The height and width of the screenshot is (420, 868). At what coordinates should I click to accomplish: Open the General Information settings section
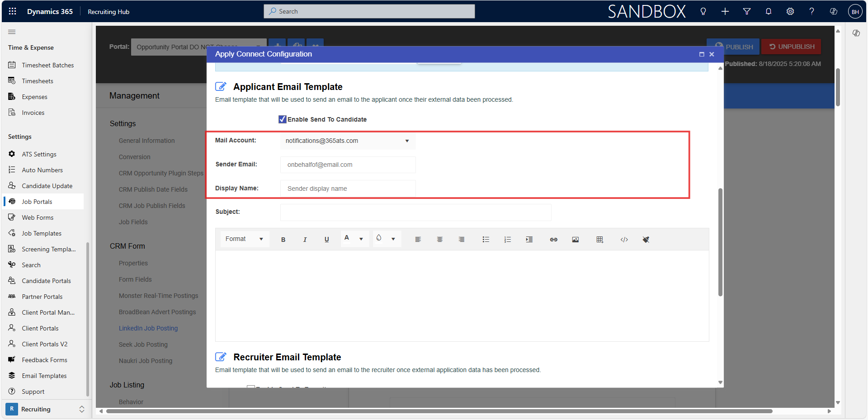click(146, 140)
